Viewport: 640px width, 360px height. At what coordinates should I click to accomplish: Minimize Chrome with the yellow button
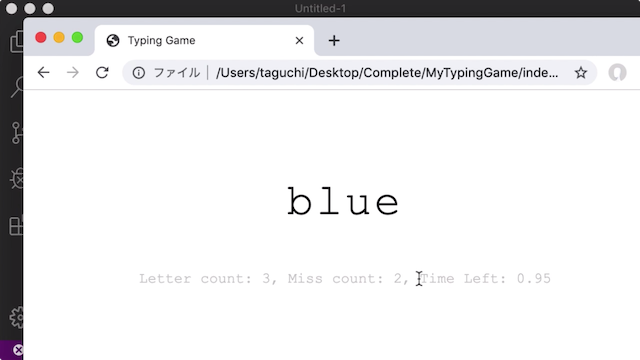(59, 38)
